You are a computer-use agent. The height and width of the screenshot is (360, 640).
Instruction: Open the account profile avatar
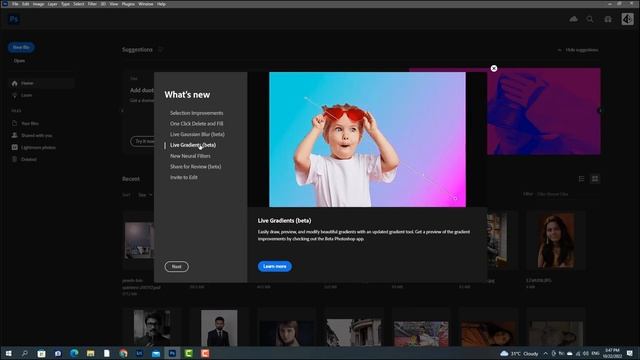point(627,19)
